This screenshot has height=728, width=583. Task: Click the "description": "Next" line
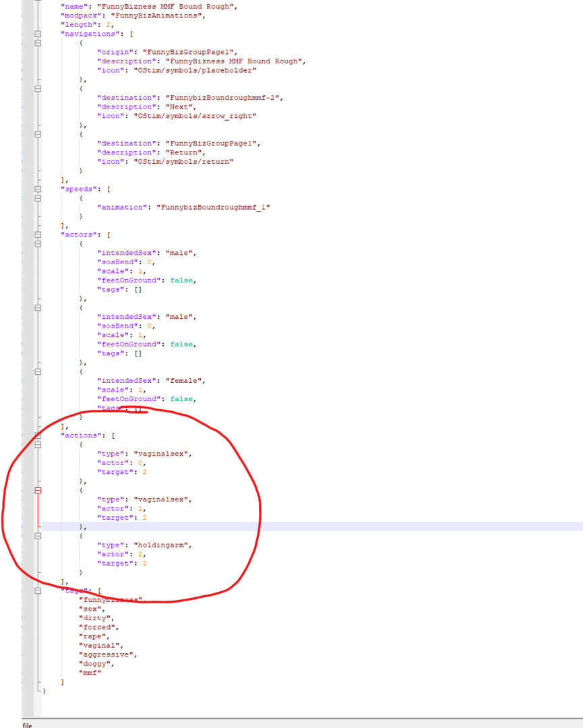[147, 107]
